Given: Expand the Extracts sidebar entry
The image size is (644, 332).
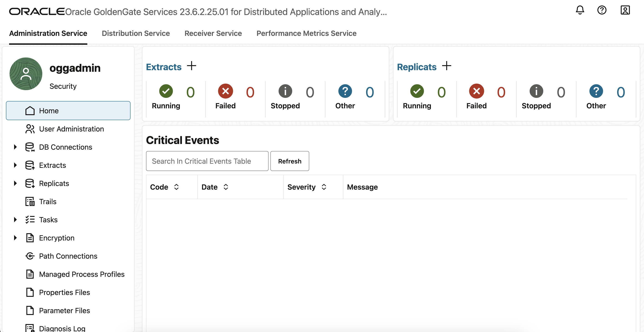Looking at the screenshot, I should (15, 165).
